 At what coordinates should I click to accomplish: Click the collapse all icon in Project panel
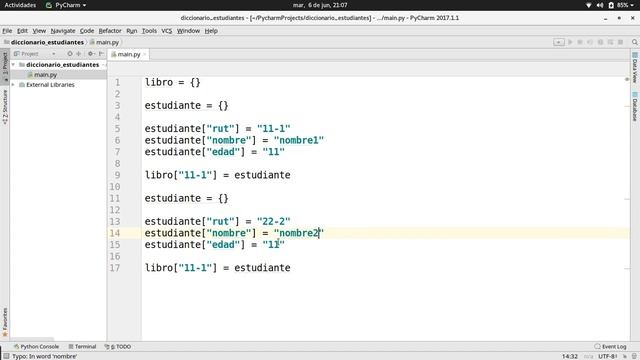(x=79, y=53)
